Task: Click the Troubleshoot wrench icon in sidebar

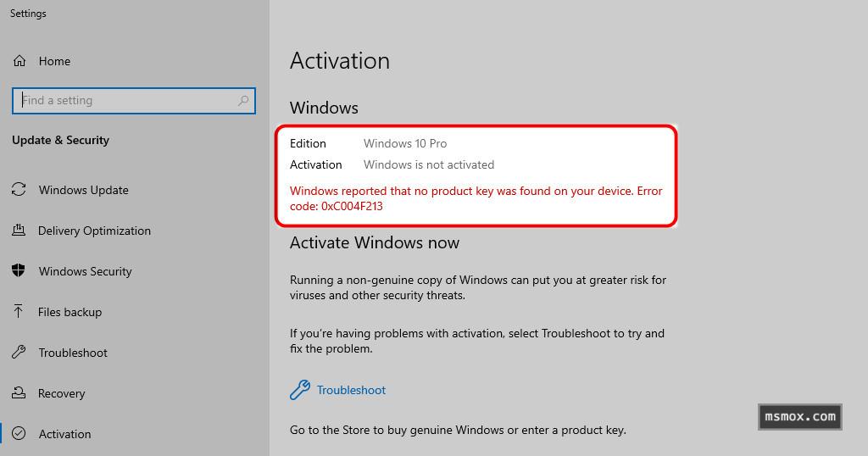Action: click(x=19, y=353)
